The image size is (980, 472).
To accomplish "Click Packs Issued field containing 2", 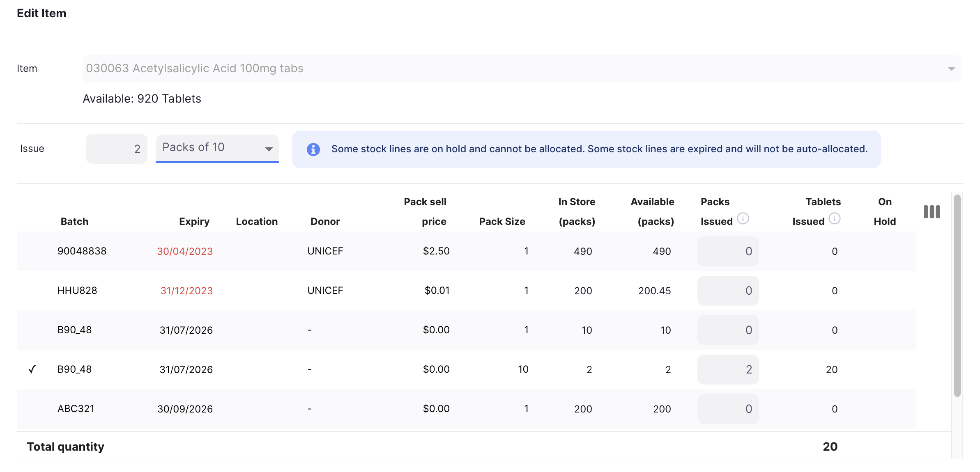I will pos(728,369).
